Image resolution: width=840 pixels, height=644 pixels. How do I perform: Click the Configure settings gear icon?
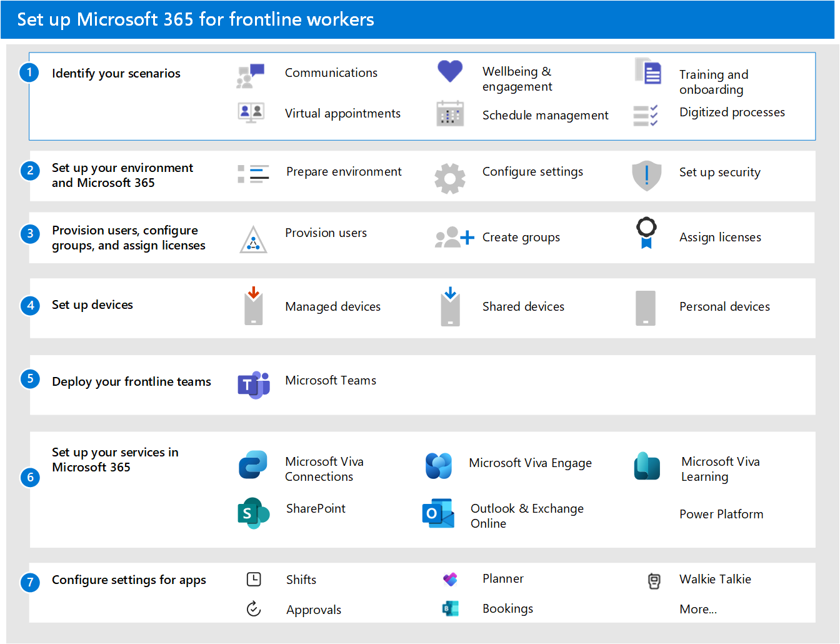pyautogui.click(x=450, y=179)
